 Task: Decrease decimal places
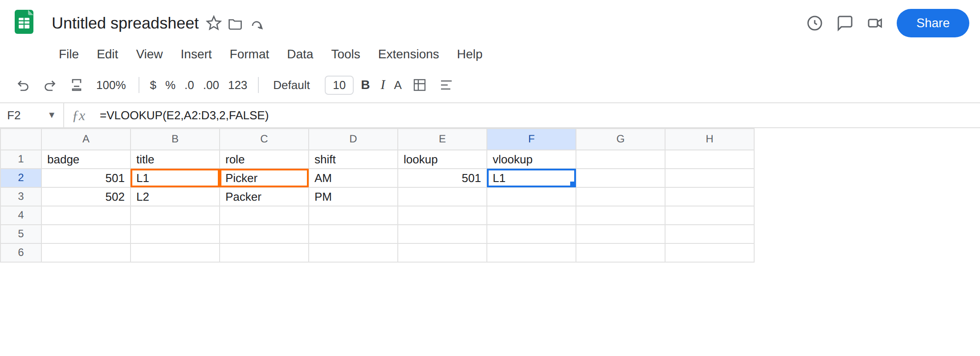tap(189, 85)
